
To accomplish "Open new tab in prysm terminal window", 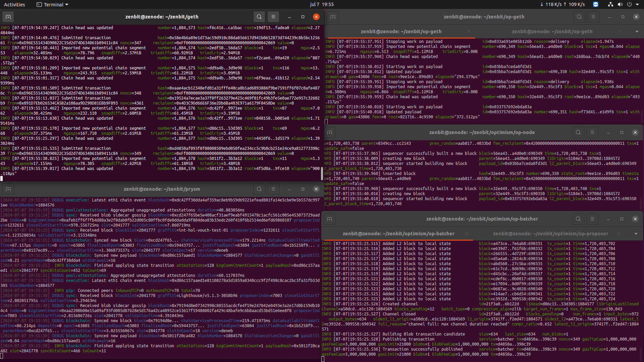I will tap(8, 189).
